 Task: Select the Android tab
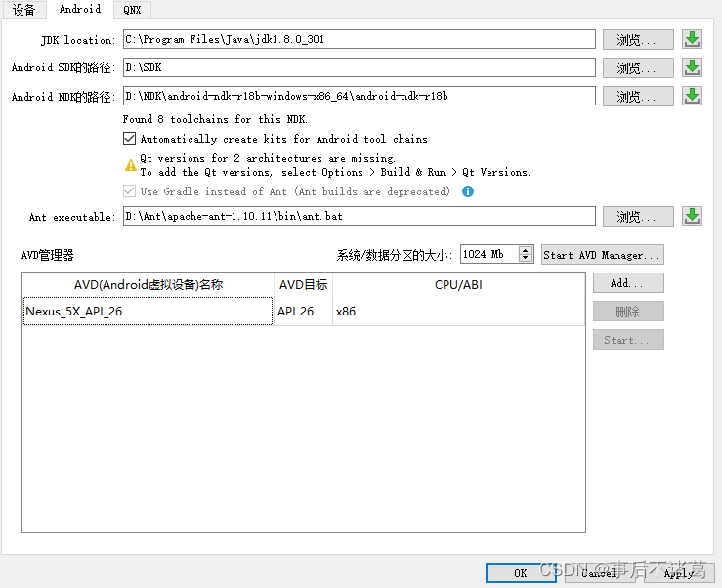[x=80, y=9]
